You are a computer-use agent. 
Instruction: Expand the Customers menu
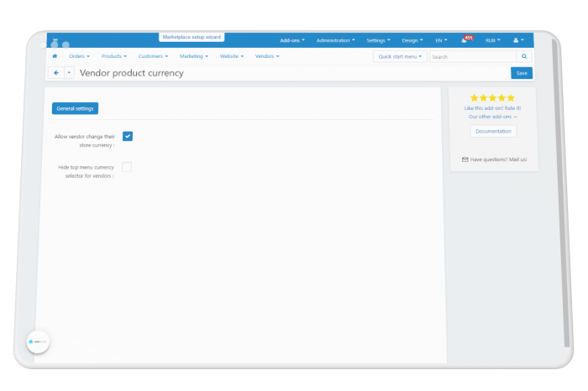tap(153, 56)
